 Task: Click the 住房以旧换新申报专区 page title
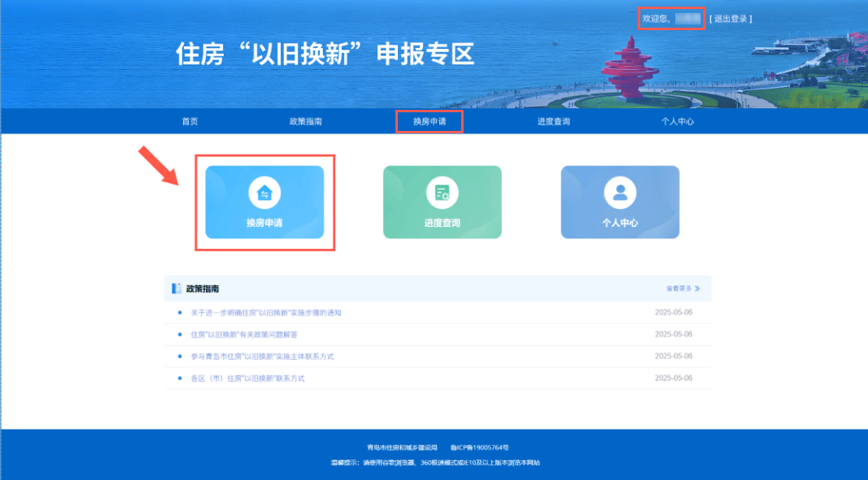325,55
